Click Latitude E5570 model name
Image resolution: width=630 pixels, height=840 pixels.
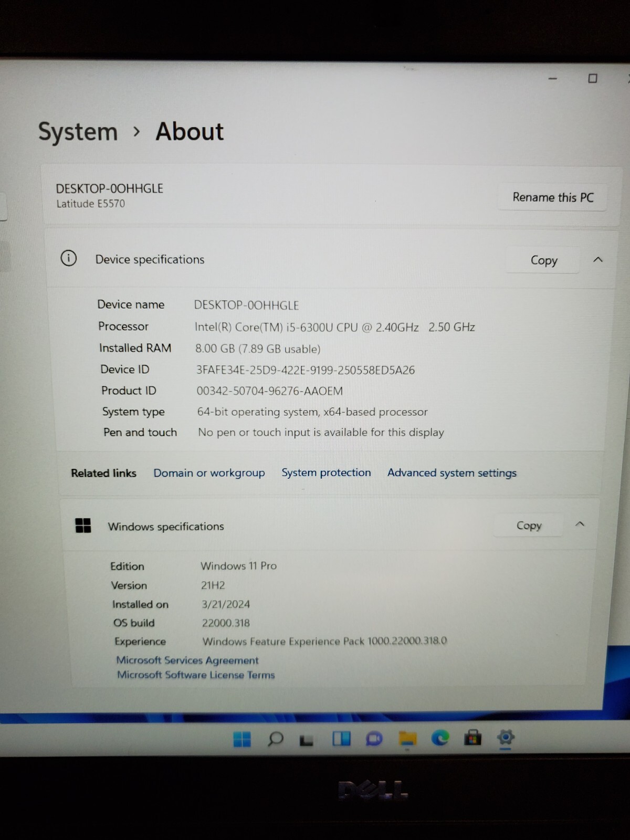pyautogui.click(x=91, y=204)
